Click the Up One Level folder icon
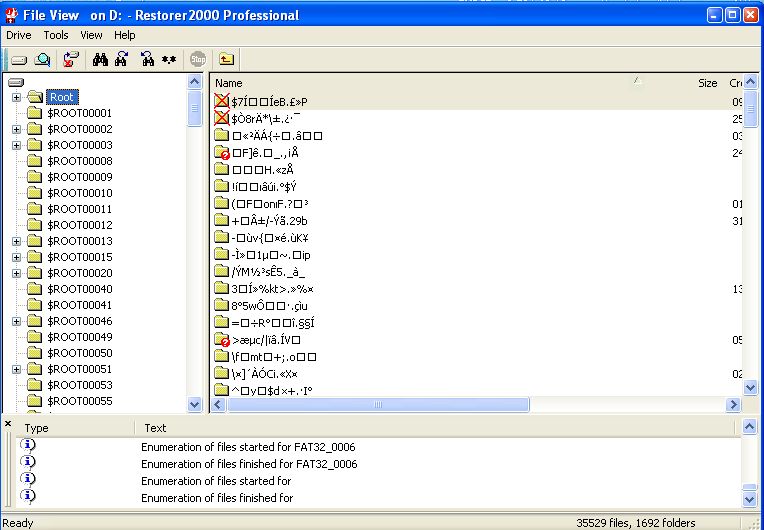 pyautogui.click(x=226, y=59)
